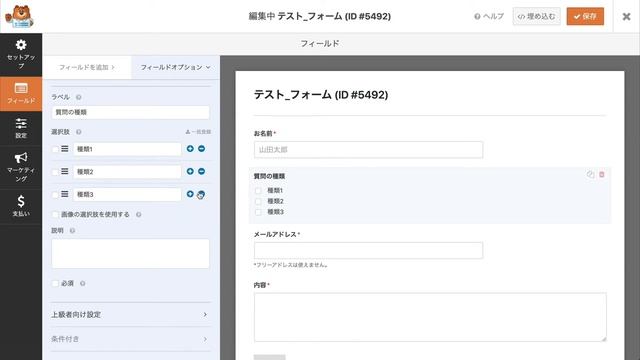The image size is (640, 360).
Task: Toggle default checkbox for choice 種類2
Action: (x=55, y=172)
